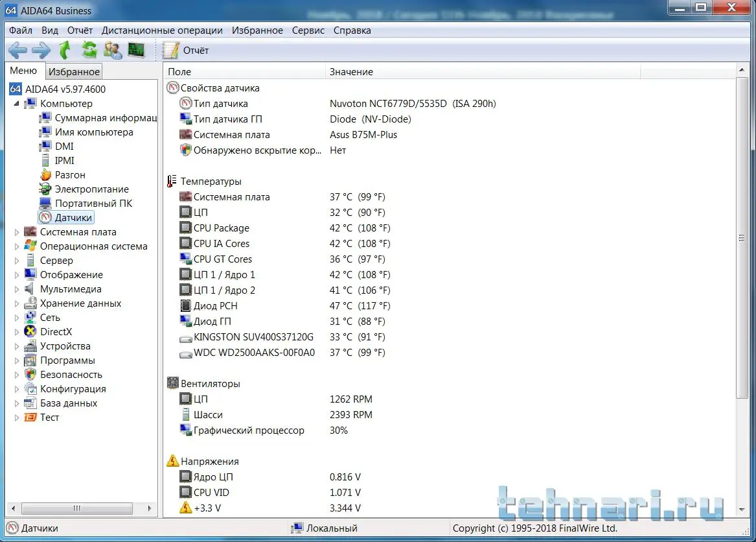Open Электропитание power item
This screenshot has height=542, width=756.
(84, 189)
